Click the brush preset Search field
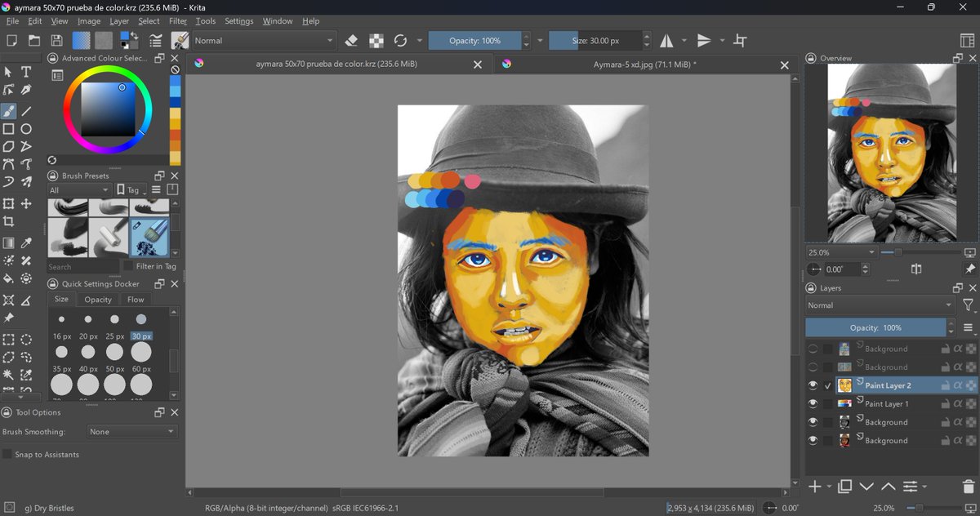Screen dimensions: 980x516 click(x=82, y=266)
